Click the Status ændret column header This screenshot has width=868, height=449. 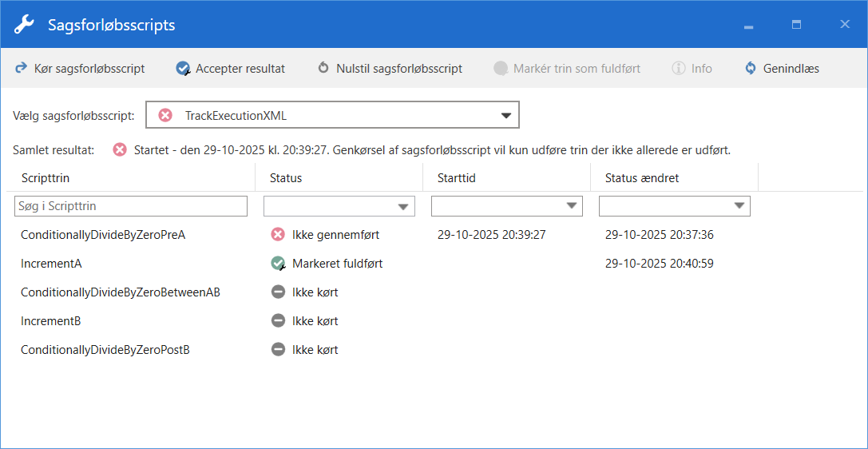(642, 178)
